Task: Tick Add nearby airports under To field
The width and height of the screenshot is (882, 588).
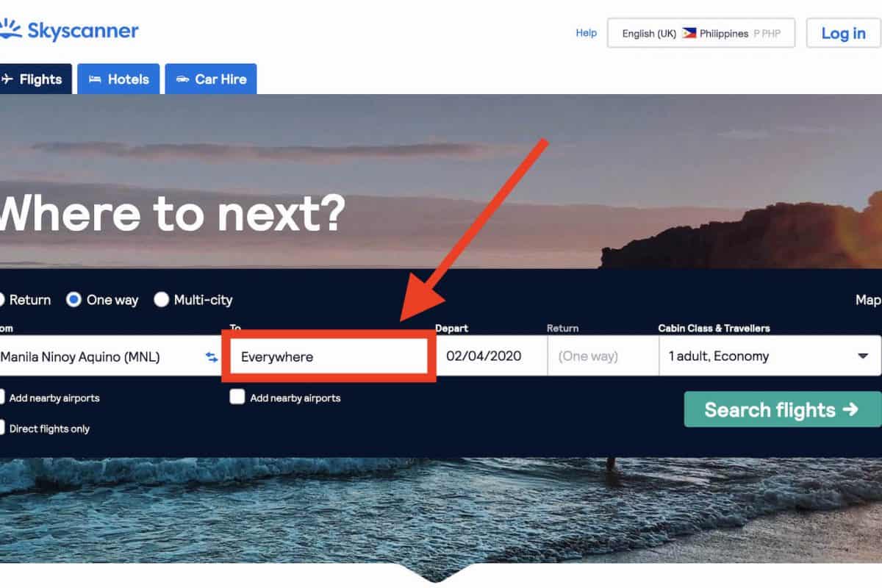Action: tap(237, 398)
